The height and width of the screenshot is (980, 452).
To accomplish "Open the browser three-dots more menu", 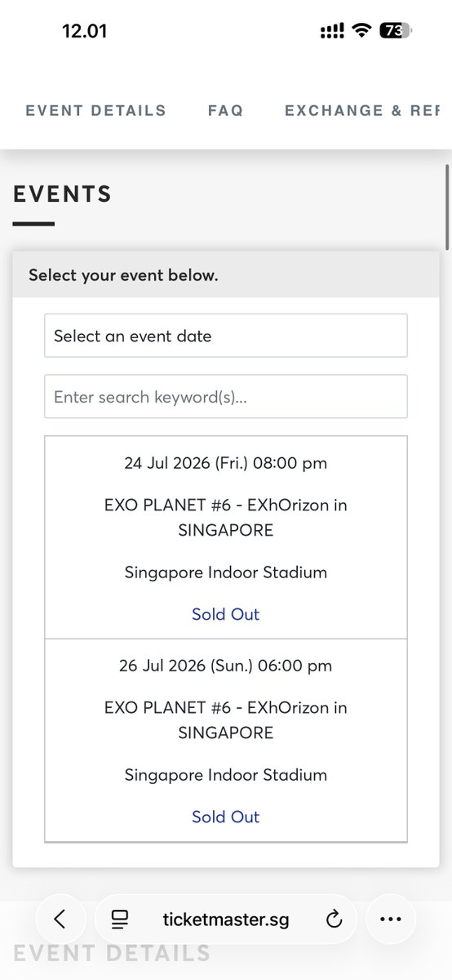I will pyautogui.click(x=391, y=919).
